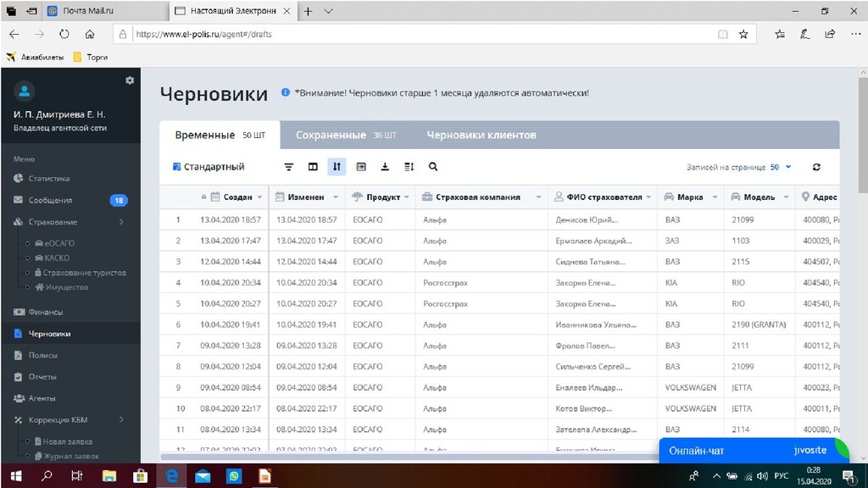Select row with Ермолаев Аркадий
Viewport: 868px width, 488px height.
click(499, 241)
